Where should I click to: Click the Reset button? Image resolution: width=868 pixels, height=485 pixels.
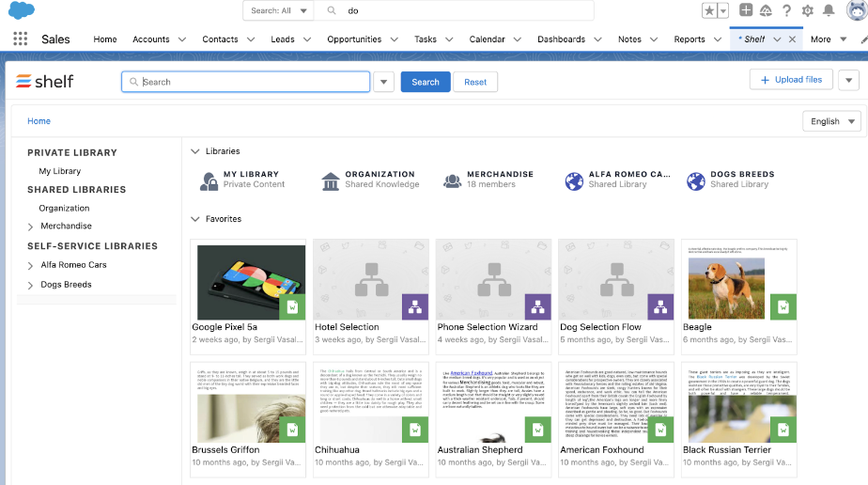pyautogui.click(x=475, y=82)
